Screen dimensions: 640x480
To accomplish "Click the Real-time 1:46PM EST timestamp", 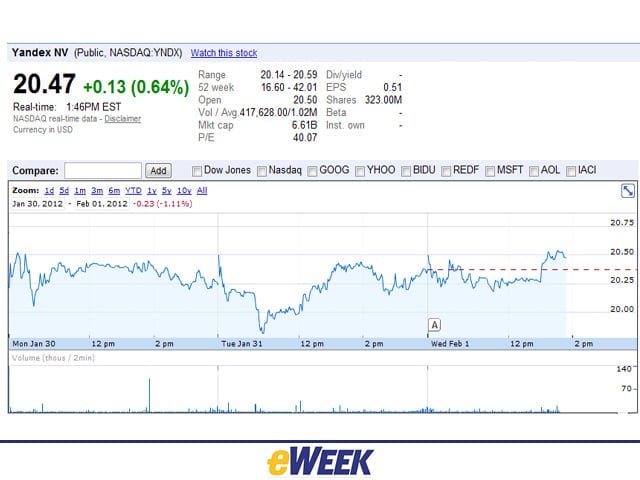I will (x=67, y=107).
